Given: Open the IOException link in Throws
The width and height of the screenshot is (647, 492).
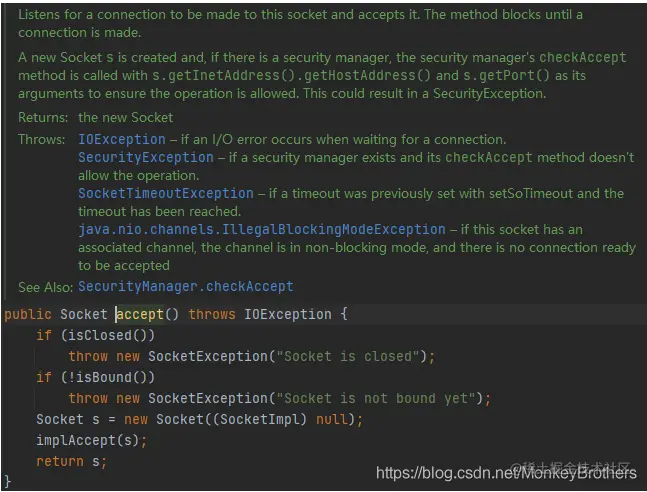Looking at the screenshot, I should pos(122,140).
